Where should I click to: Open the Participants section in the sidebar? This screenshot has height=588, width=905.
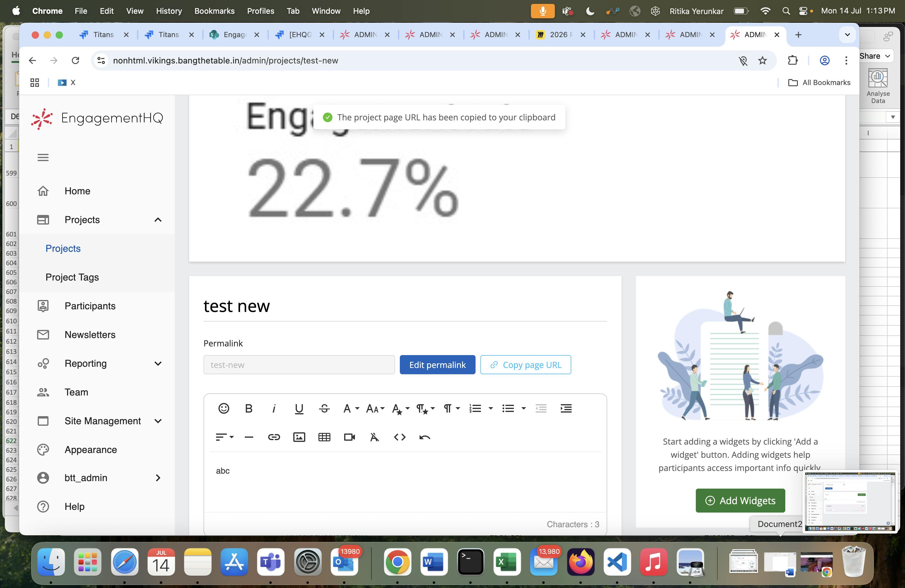[90, 306]
